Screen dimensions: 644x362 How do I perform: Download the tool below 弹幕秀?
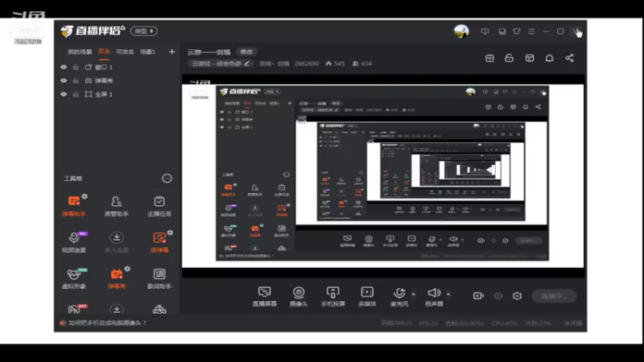116,309
